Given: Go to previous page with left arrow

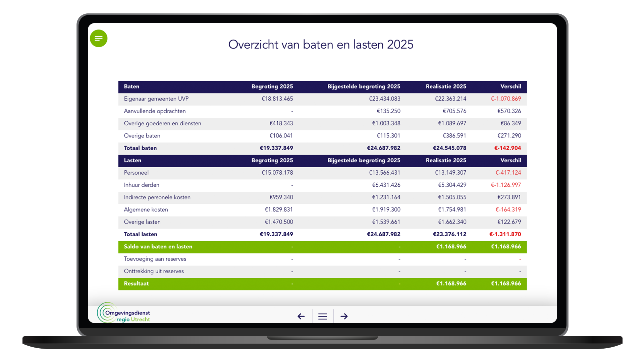Looking at the screenshot, I should pyautogui.click(x=301, y=316).
